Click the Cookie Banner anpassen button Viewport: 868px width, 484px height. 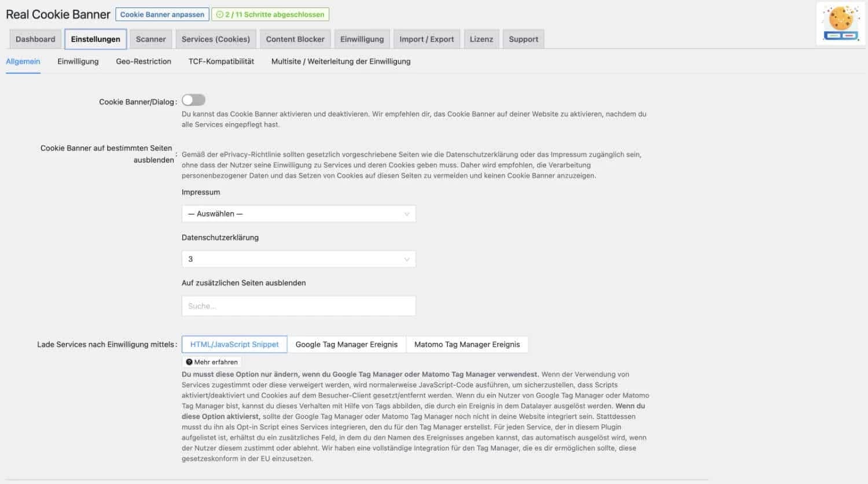[162, 14]
